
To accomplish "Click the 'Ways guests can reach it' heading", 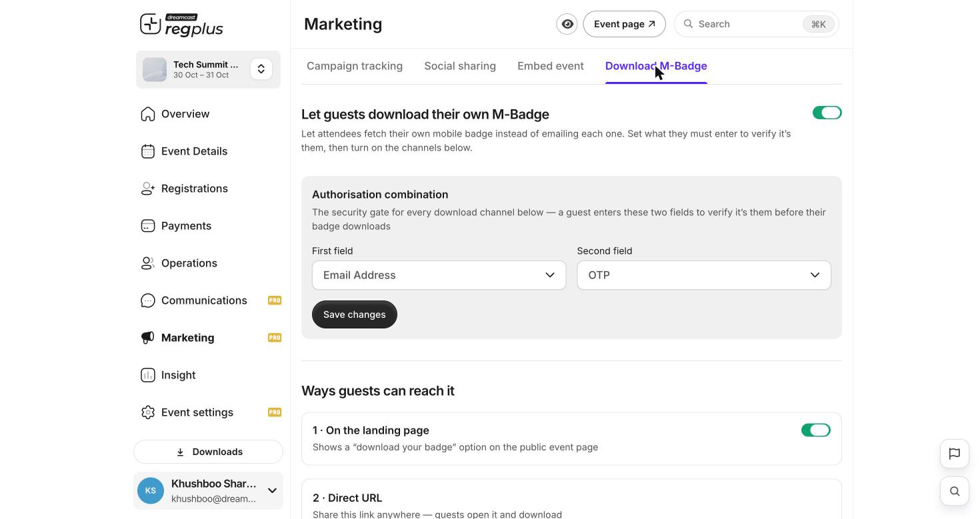I will coord(378,391).
